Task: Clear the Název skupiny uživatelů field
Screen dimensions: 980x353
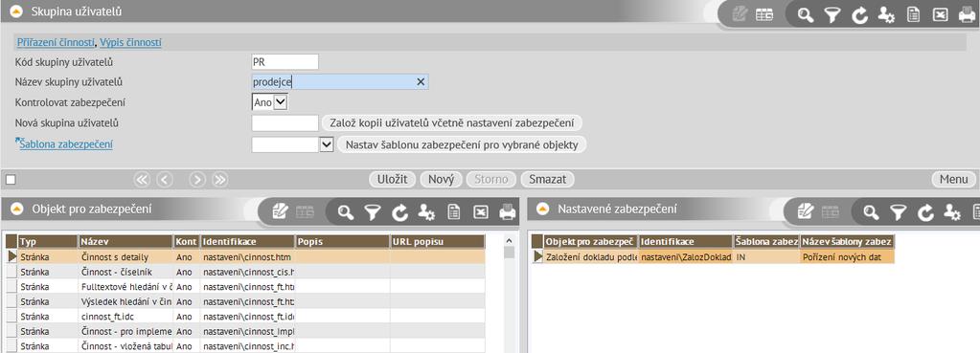Action: point(421,81)
